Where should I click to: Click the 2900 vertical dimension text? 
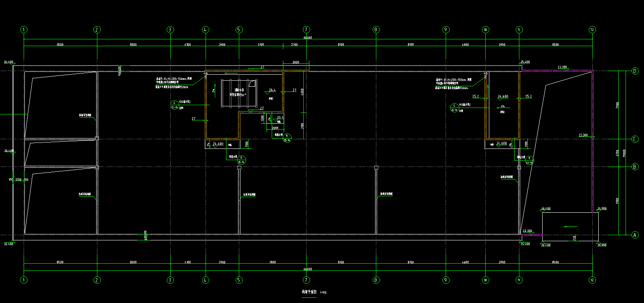618,201
